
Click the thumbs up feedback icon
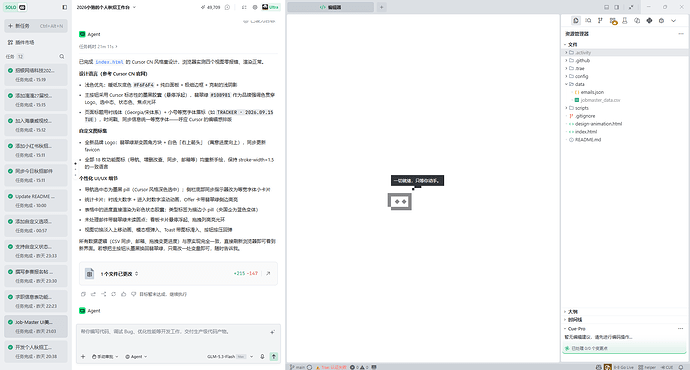[x=123, y=294]
